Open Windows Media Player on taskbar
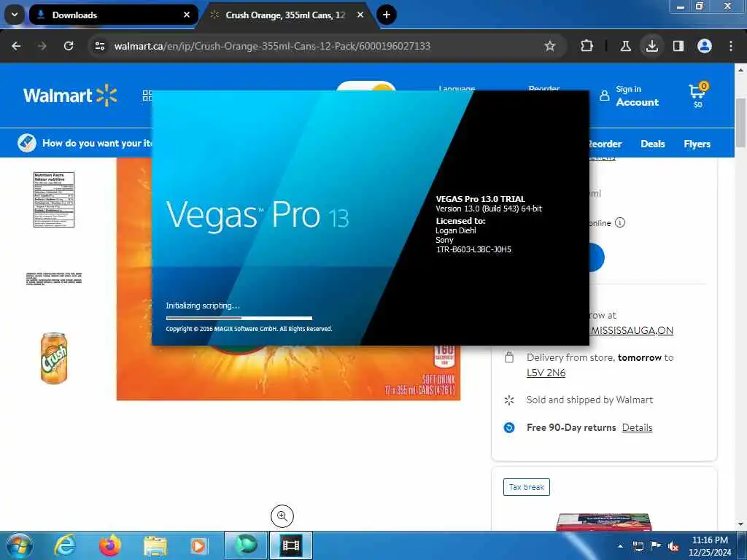The image size is (747, 560). pos(198,545)
